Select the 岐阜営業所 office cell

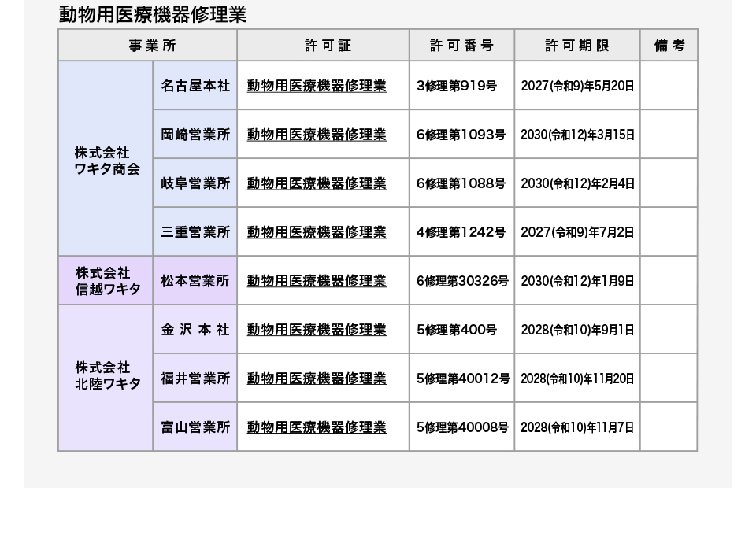[195, 183]
